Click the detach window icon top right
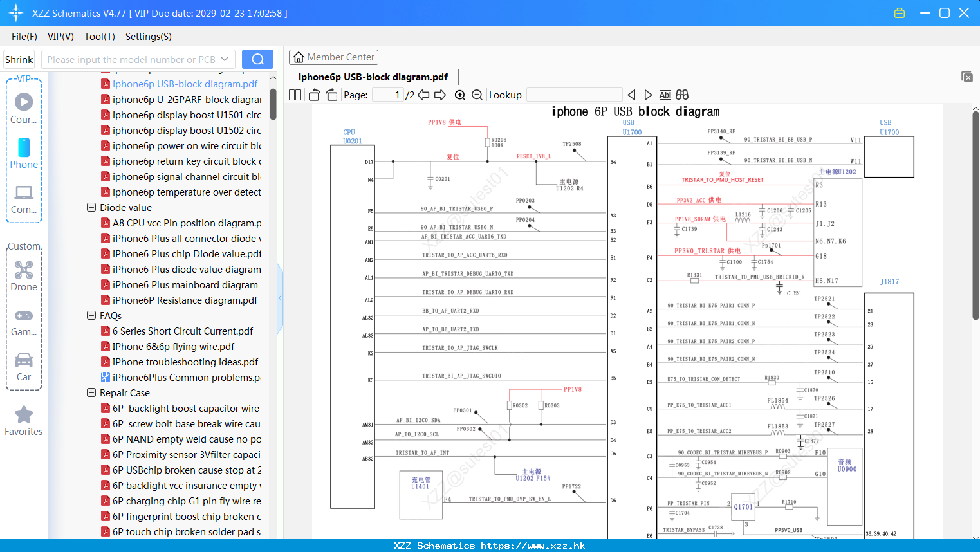Viewport: 980px width, 552px height. click(x=967, y=77)
